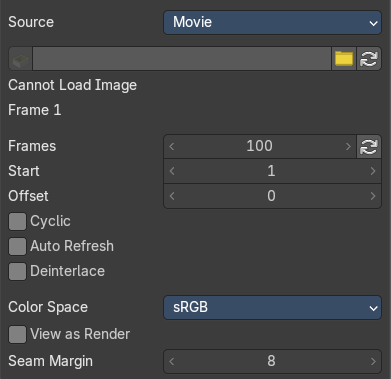Viewport: 391px width, 379px height.
Task: Decrease Start frame with left arrow
Action: click(x=172, y=171)
